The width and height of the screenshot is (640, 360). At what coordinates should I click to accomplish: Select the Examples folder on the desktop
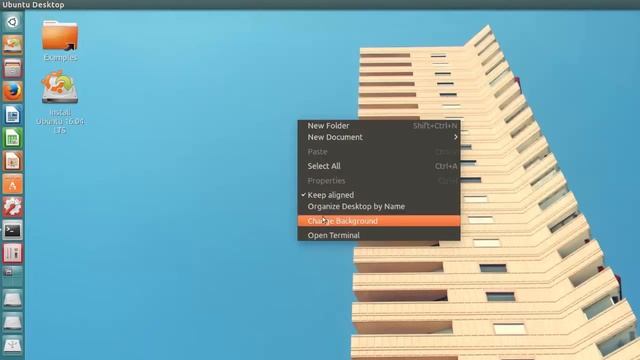click(60, 40)
